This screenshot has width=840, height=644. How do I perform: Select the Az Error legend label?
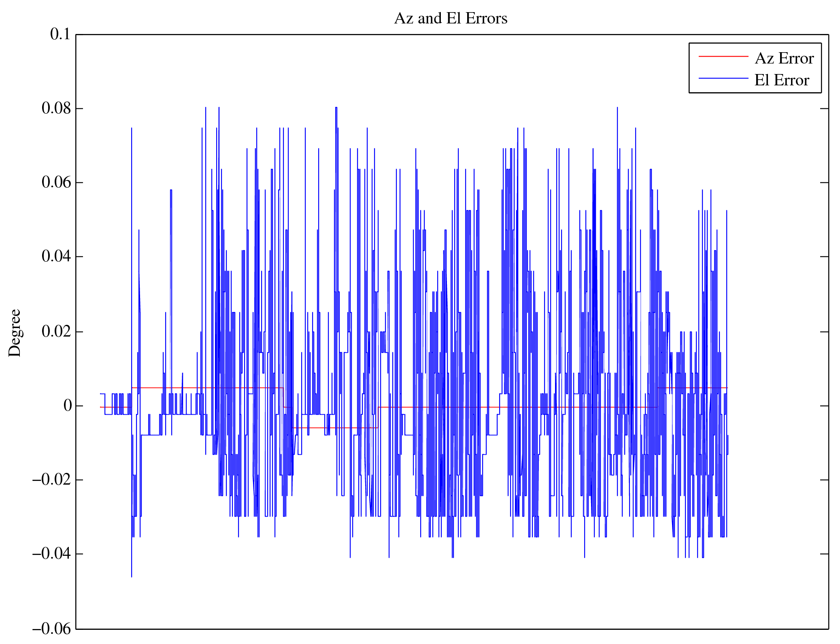click(784, 59)
